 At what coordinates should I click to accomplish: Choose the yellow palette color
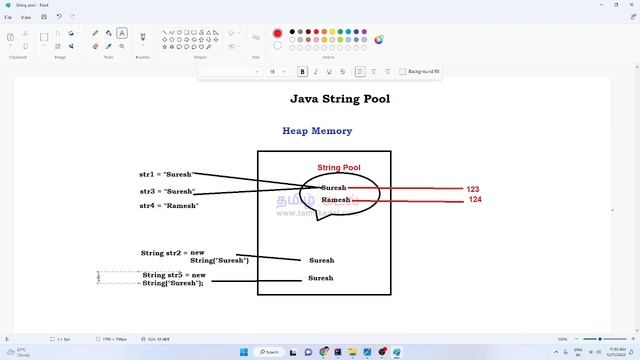332,31
